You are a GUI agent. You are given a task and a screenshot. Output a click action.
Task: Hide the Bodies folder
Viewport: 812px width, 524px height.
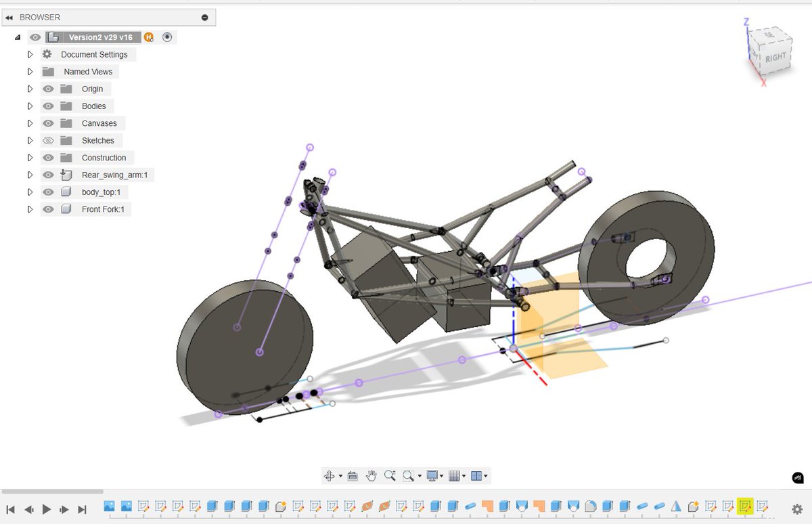pos(48,106)
